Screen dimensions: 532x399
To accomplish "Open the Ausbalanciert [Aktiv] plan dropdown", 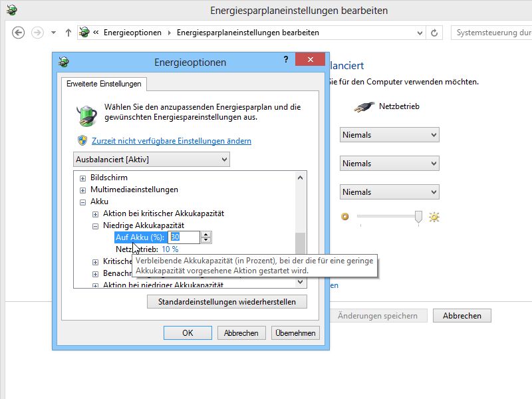I will (x=152, y=160).
